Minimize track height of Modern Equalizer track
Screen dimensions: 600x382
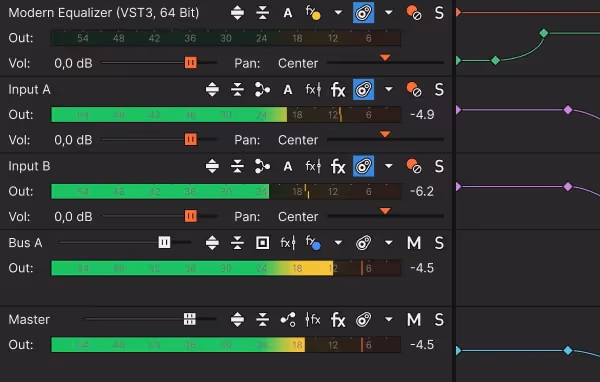(x=262, y=13)
